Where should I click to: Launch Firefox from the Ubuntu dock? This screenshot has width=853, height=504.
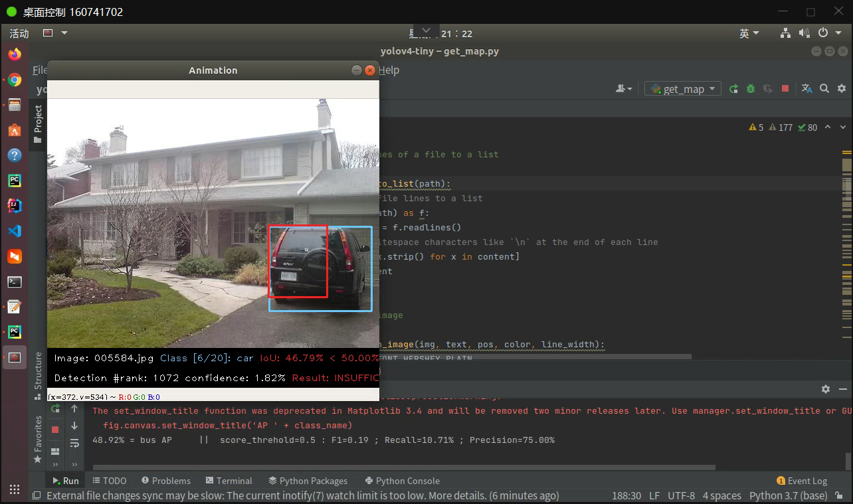tap(15, 54)
